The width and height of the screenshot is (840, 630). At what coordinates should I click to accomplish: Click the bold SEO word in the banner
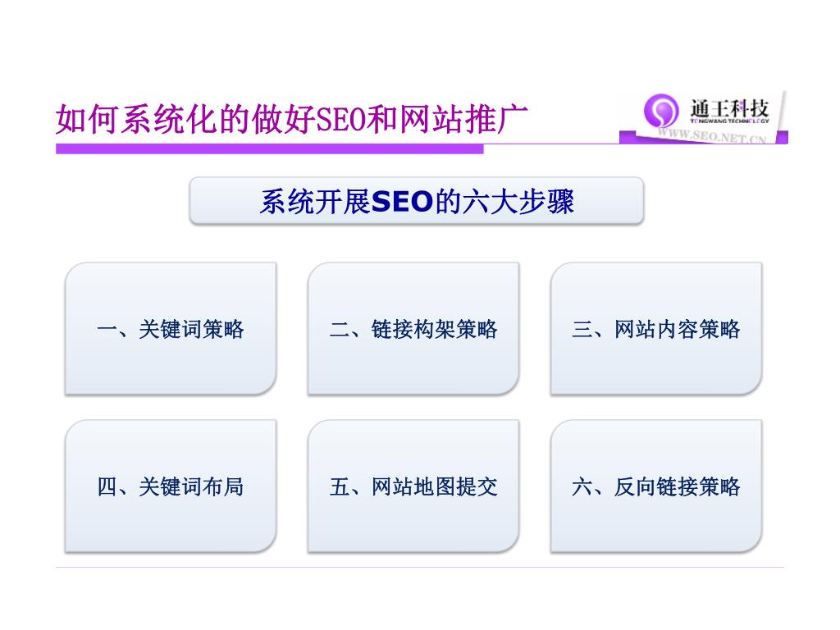[402, 202]
